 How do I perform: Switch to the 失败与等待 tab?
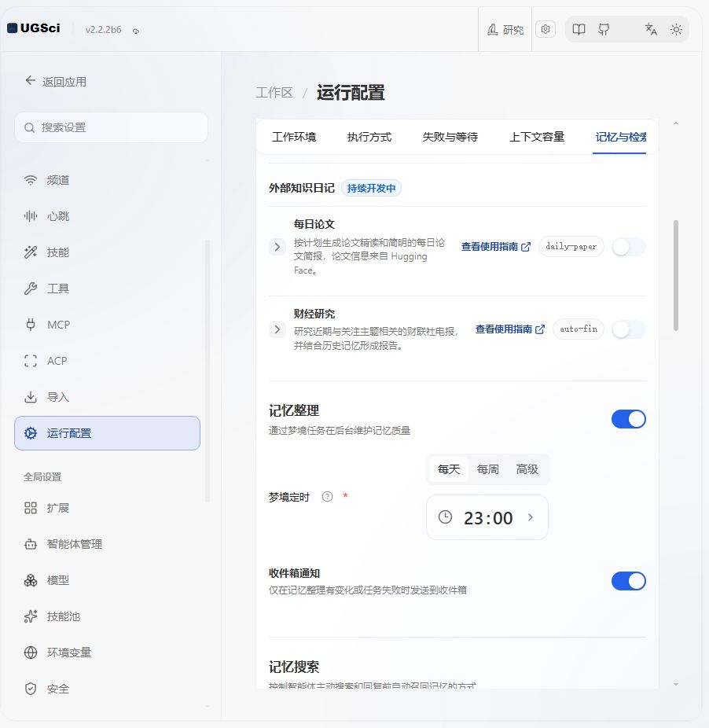pos(450,137)
